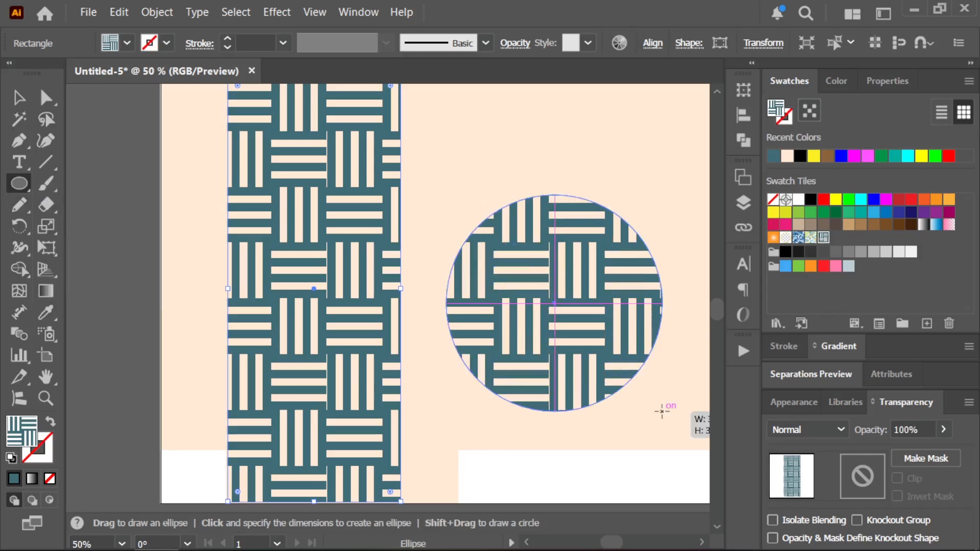980x551 pixels.
Task: Click the Delete Swatch trash icon
Action: point(949,323)
